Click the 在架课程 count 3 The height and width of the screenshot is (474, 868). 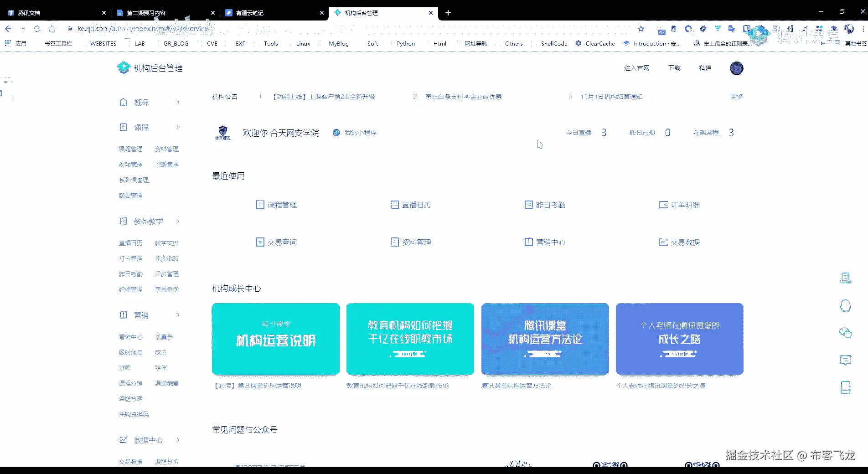(x=731, y=133)
